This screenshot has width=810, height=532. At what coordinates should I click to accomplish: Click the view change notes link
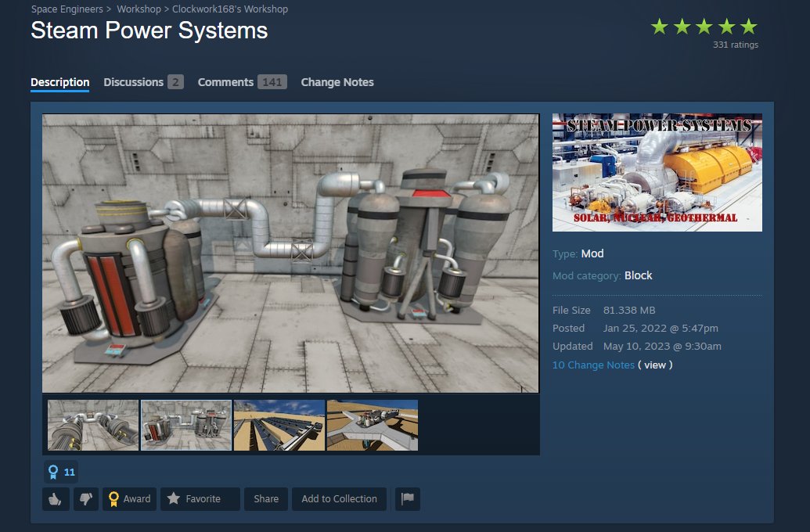click(655, 365)
